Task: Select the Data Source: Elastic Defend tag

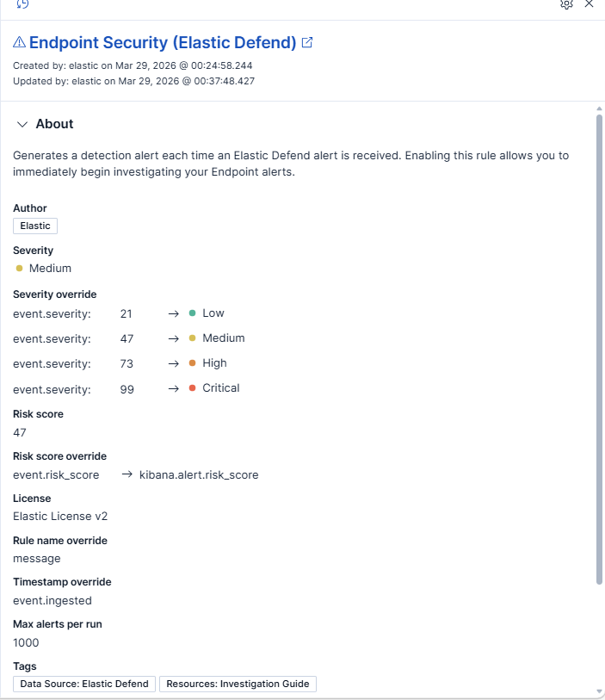Action: point(84,684)
